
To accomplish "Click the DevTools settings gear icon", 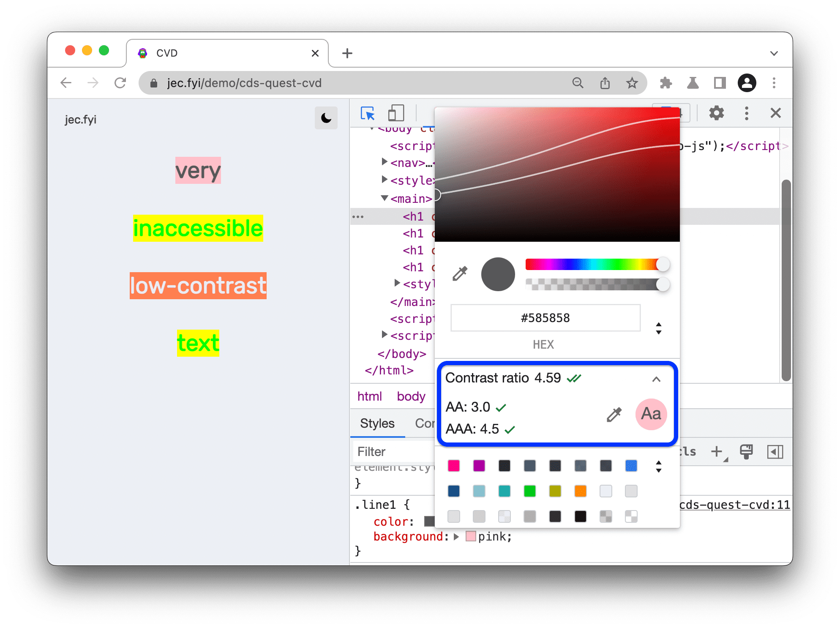I will tap(715, 113).
